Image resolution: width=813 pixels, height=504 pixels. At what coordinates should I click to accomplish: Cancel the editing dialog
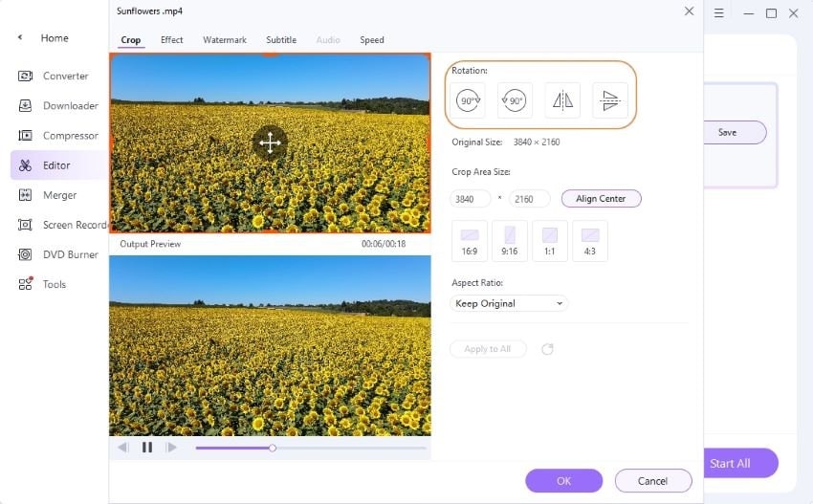[x=652, y=481]
